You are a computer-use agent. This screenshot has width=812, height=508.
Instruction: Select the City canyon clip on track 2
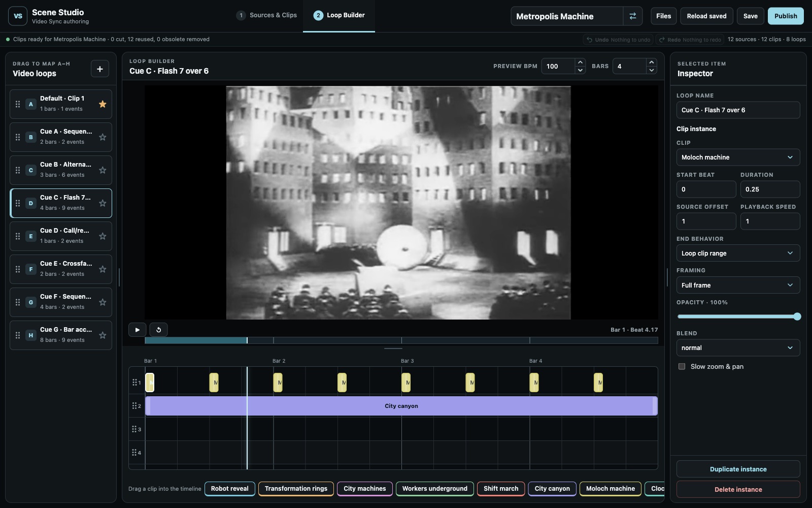(x=401, y=406)
